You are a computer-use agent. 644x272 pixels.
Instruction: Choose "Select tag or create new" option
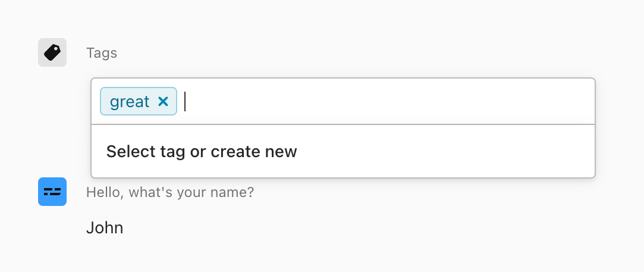tap(202, 152)
